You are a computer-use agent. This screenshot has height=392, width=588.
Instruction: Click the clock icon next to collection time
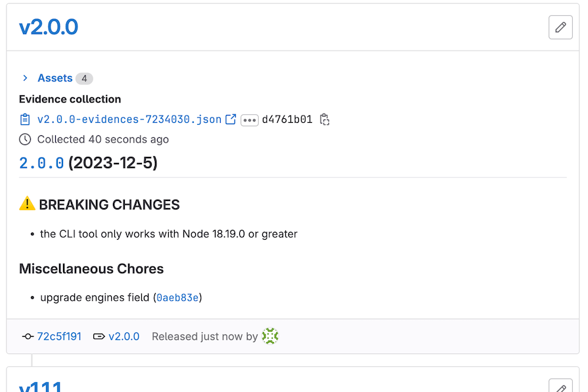pos(24,139)
